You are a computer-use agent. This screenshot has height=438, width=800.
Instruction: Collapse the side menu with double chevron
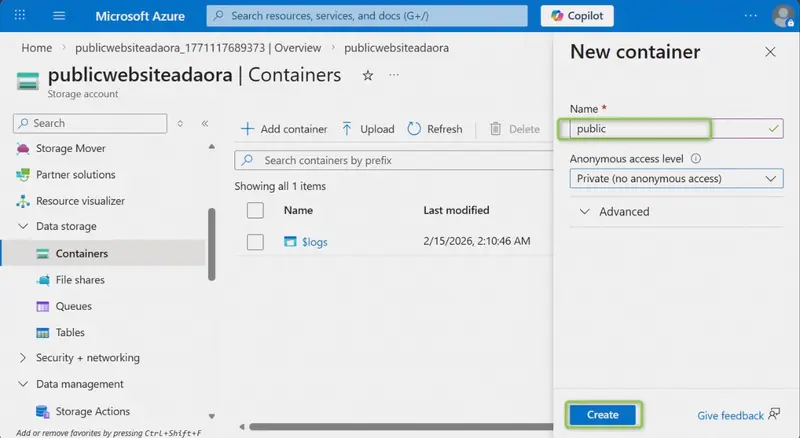coord(205,124)
